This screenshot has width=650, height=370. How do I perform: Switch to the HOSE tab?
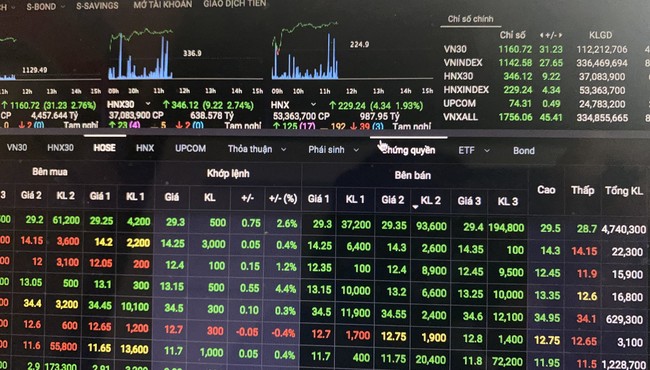(104, 148)
